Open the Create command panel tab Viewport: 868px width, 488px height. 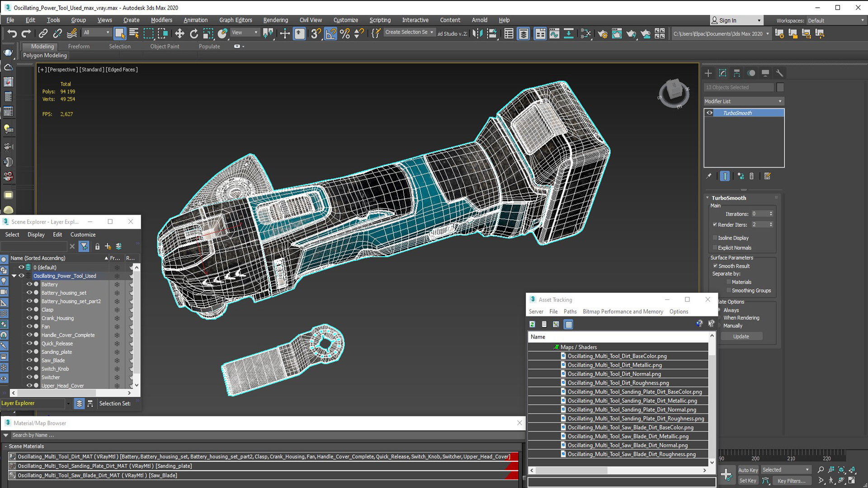pos(708,73)
